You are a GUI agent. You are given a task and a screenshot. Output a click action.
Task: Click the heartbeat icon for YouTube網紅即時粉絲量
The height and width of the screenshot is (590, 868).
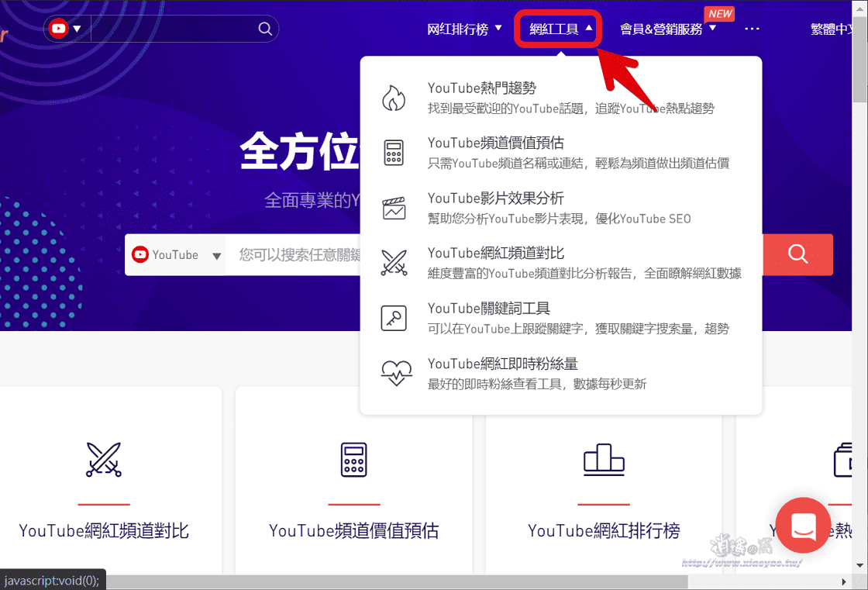[x=396, y=373]
